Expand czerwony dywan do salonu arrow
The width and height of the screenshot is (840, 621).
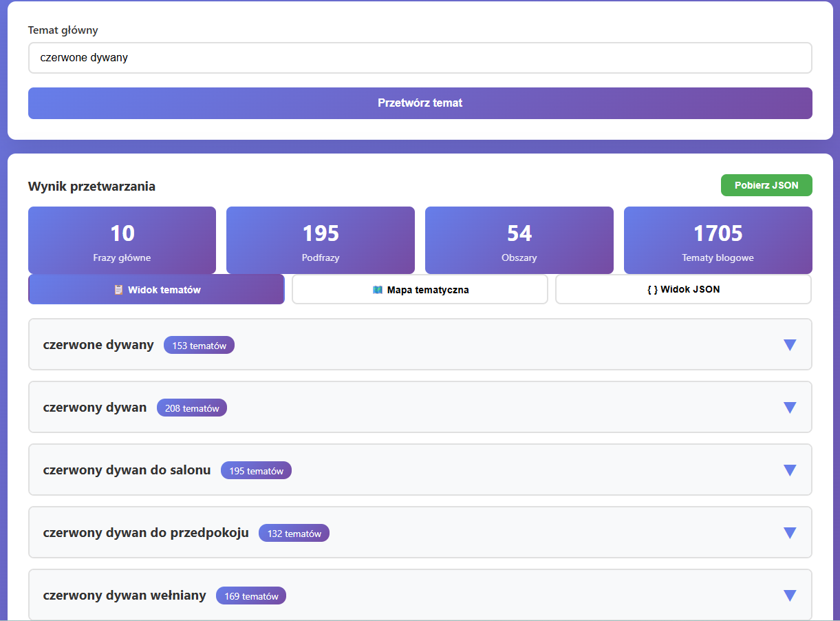(x=789, y=470)
